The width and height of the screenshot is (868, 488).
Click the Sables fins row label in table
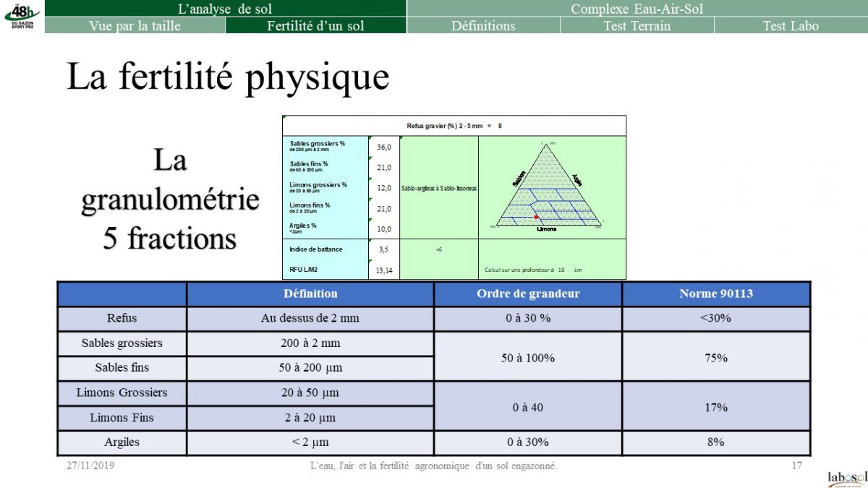click(122, 368)
